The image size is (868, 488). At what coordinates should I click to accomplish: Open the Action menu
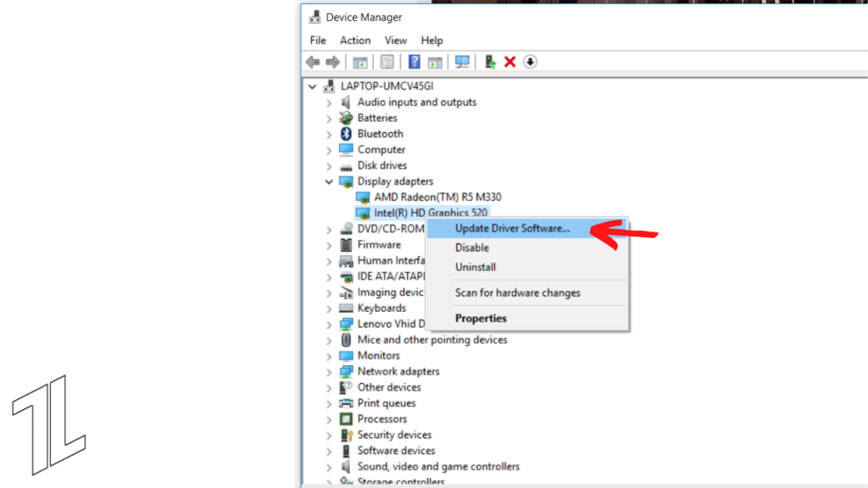coord(355,40)
